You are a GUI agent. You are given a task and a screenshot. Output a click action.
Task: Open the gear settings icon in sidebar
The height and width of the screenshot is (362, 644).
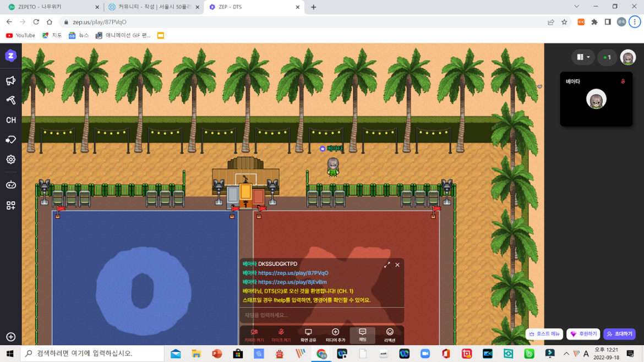pyautogui.click(x=10, y=160)
